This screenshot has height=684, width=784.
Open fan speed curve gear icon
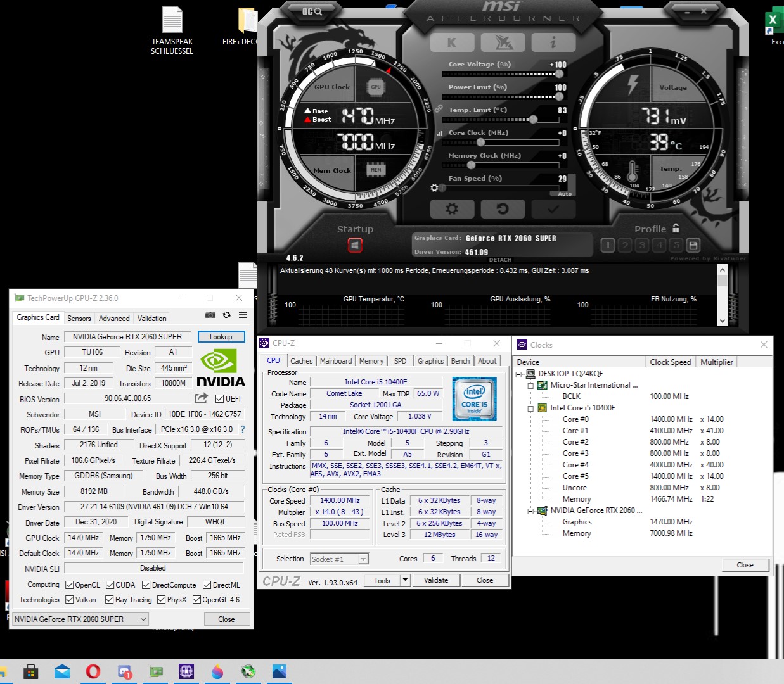[x=434, y=188]
